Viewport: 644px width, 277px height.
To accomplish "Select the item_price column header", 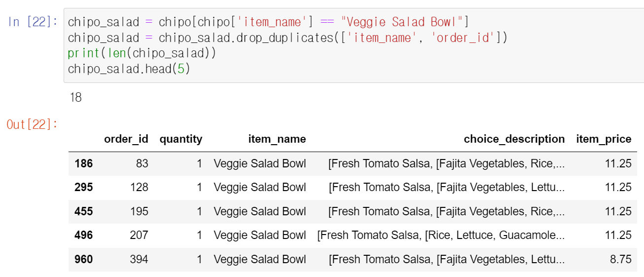I will 604,139.
